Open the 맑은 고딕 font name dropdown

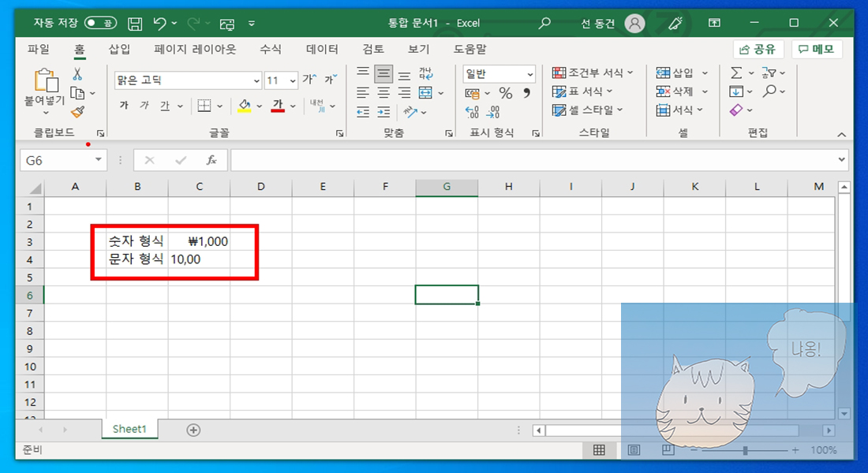[256, 80]
